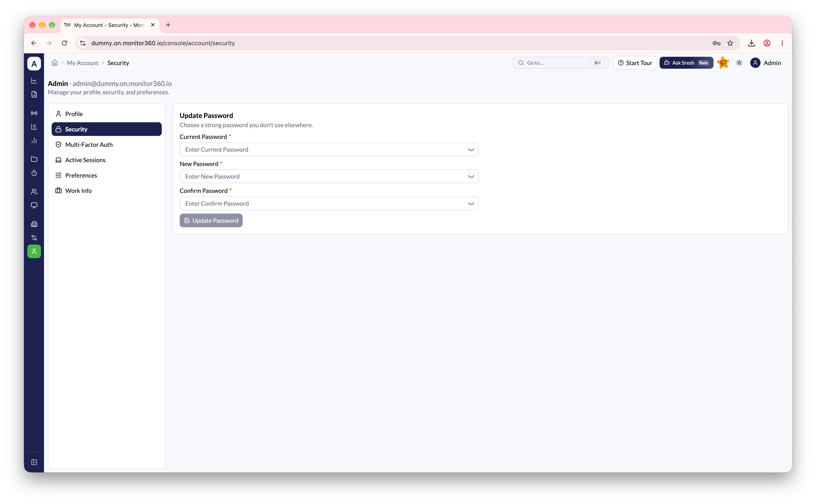Open browser downloads icon
The image size is (816, 504).
751,43
